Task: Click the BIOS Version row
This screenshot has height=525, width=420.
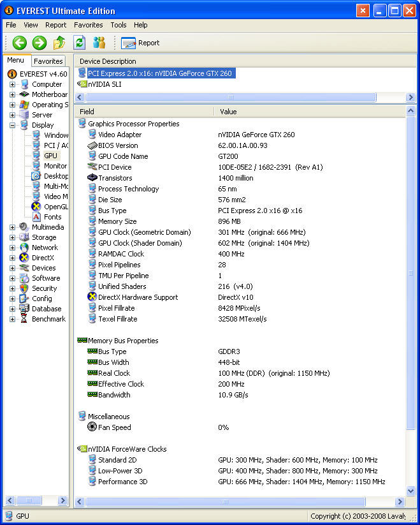Action: pyautogui.click(x=239, y=145)
